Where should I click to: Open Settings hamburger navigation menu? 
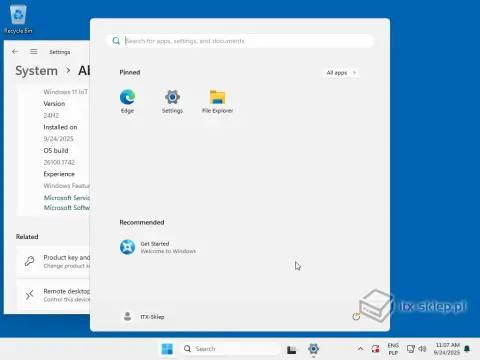(34, 52)
